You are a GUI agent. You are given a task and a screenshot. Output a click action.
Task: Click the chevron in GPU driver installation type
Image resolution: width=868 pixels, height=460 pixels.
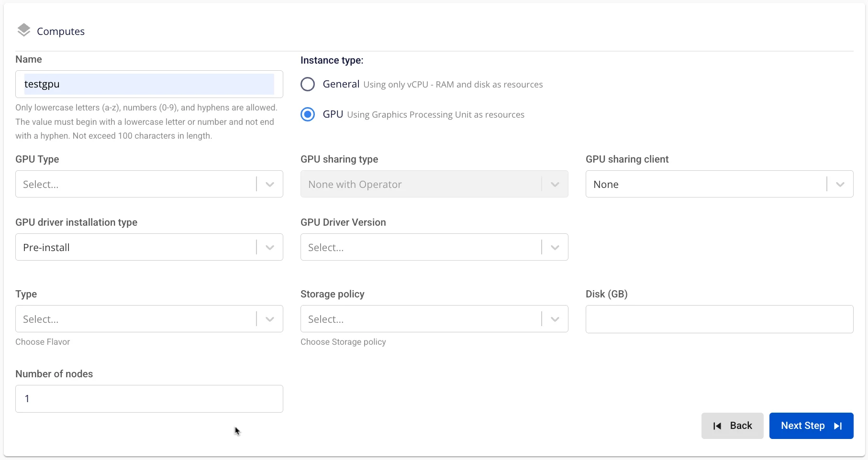[x=270, y=247]
